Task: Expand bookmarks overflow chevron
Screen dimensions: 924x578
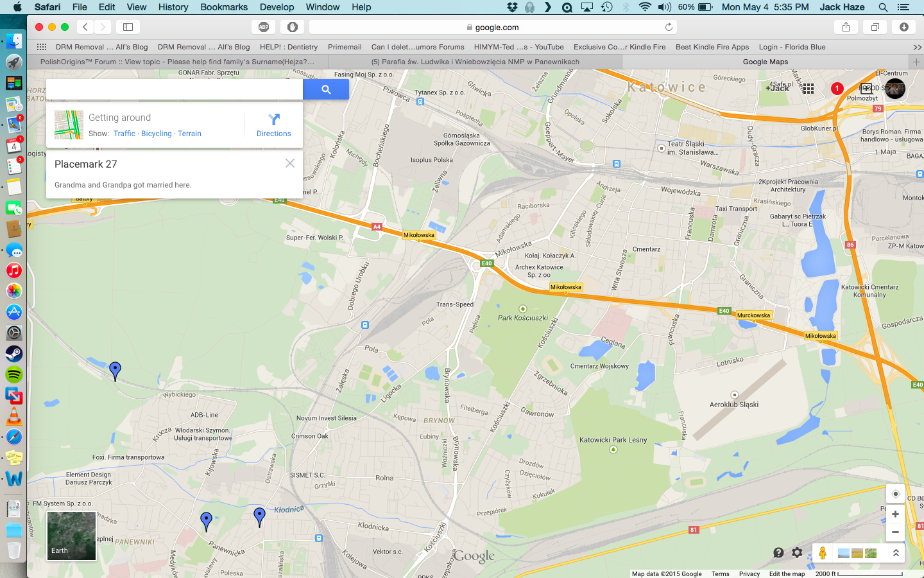Action: click(x=917, y=47)
